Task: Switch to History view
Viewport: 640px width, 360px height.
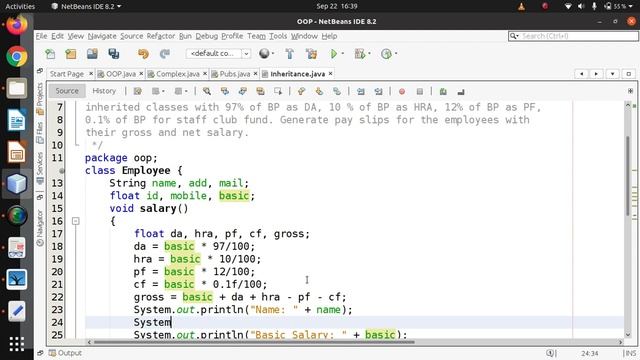Action: click(104, 91)
